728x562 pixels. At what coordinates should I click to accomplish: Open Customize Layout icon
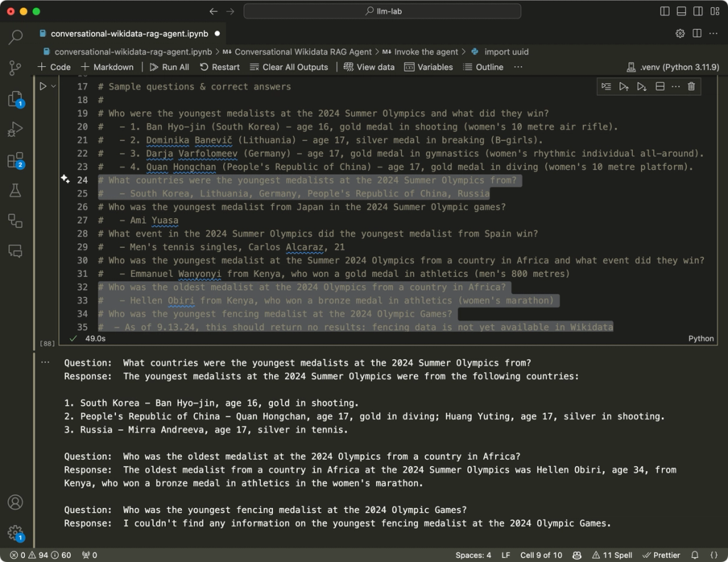click(x=714, y=11)
